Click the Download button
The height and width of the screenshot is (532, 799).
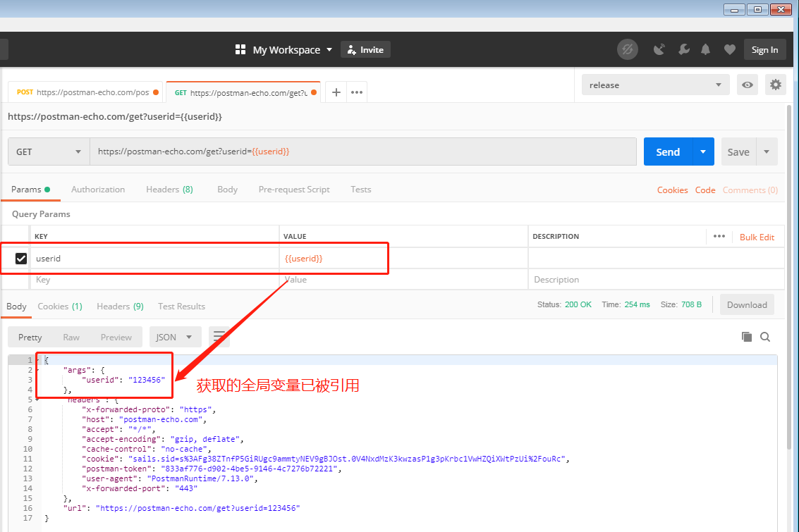747,305
